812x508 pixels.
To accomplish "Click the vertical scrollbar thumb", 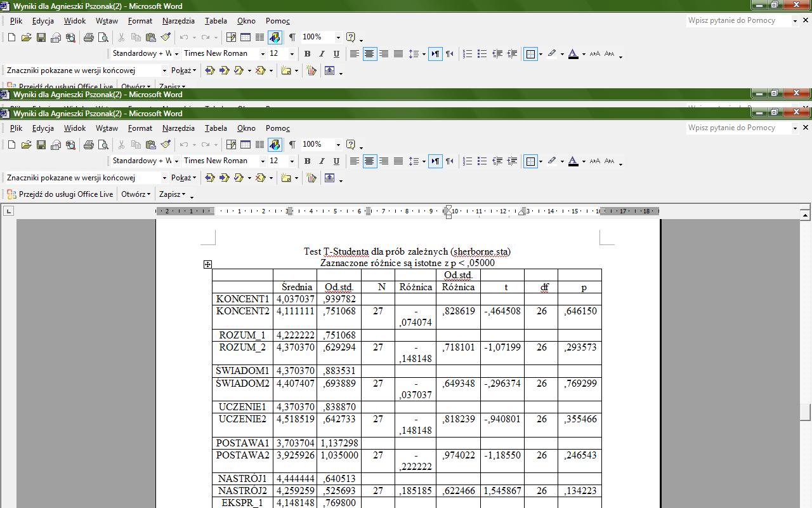I will (805, 411).
